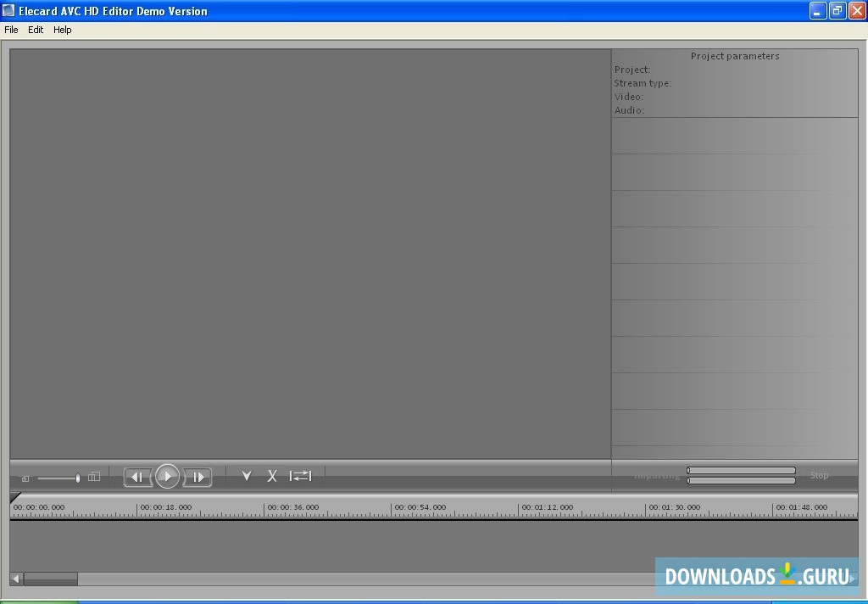
Task: Click the "Video:" label
Action: (629, 97)
